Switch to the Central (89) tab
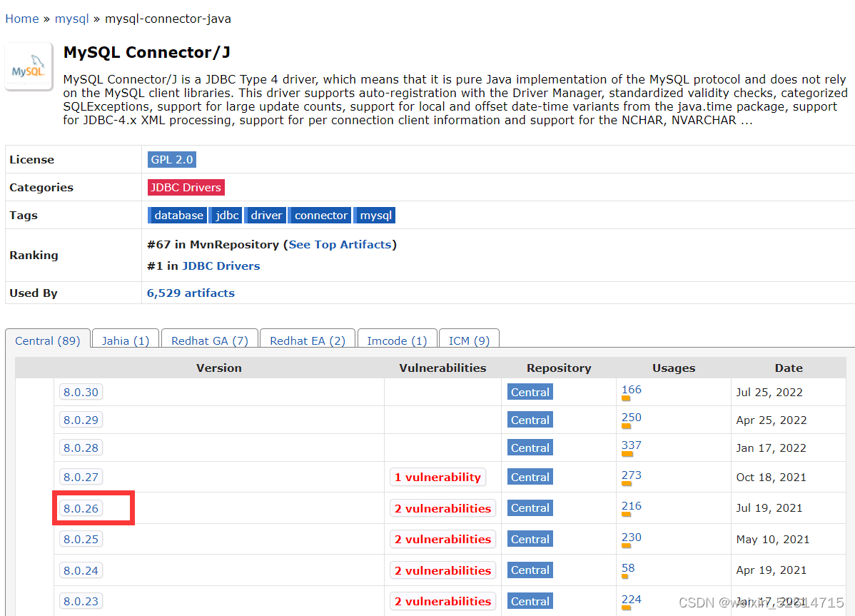Viewport: 855px width, 616px height. pyautogui.click(x=47, y=340)
